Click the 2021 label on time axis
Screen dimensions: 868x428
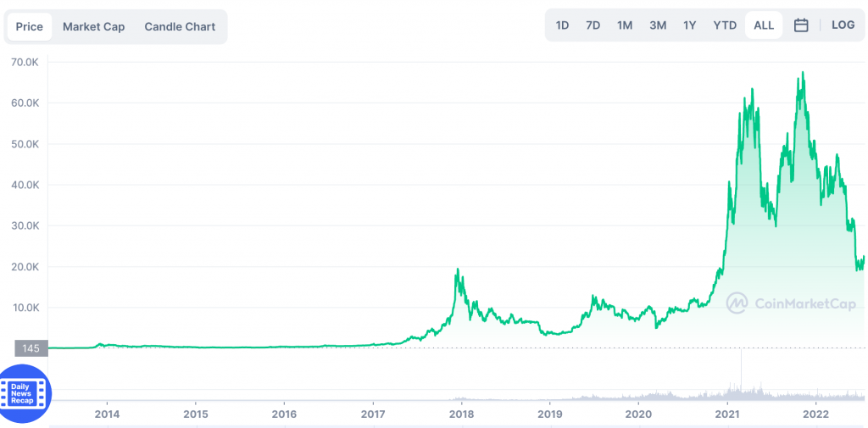[726, 414]
